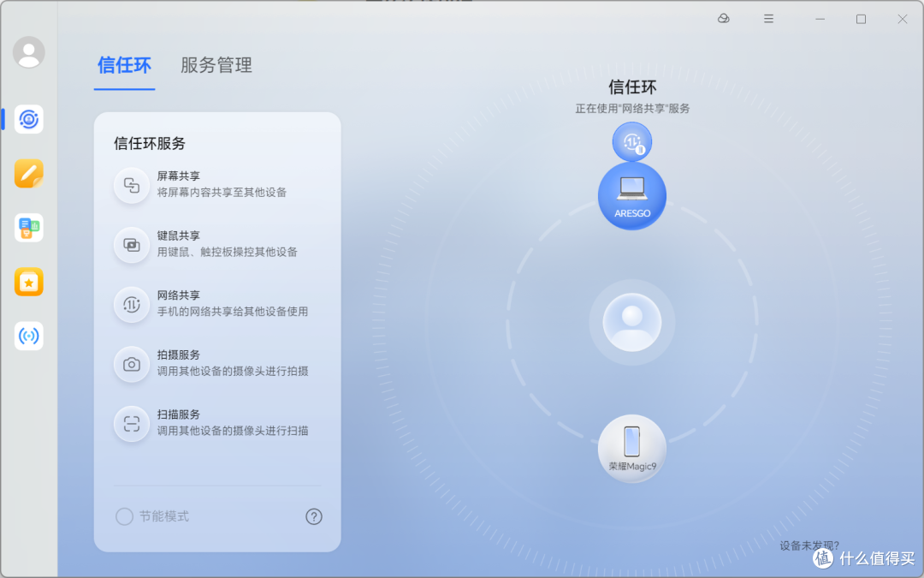Switch to the 信任环 tab
This screenshot has width=924, height=578.
click(124, 65)
